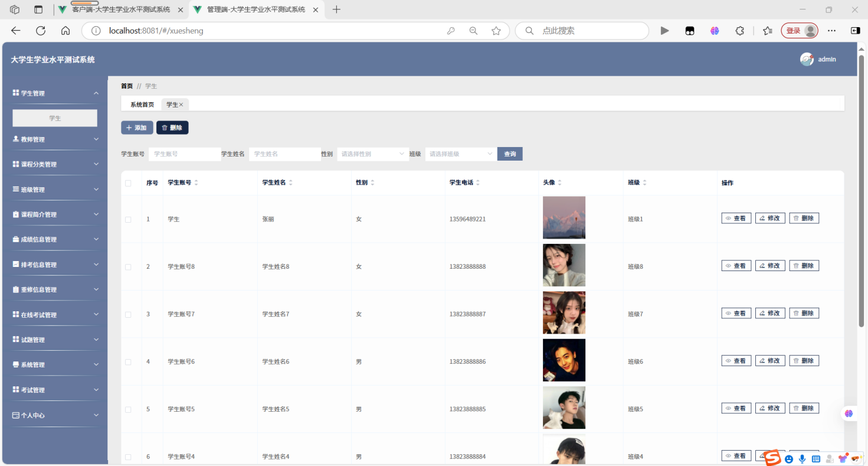Click 首页 breadcrumb link
This screenshot has height=466, width=868.
pyautogui.click(x=127, y=86)
